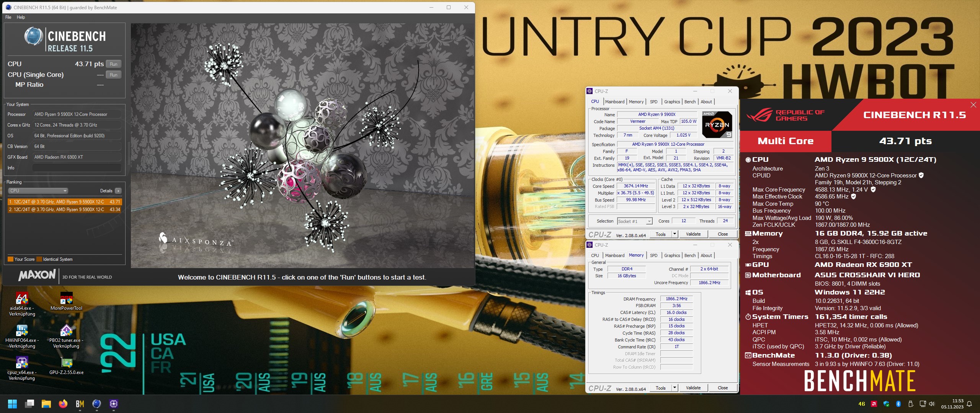Click the Details arrow in Ranking
The image size is (980, 413).
(118, 191)
